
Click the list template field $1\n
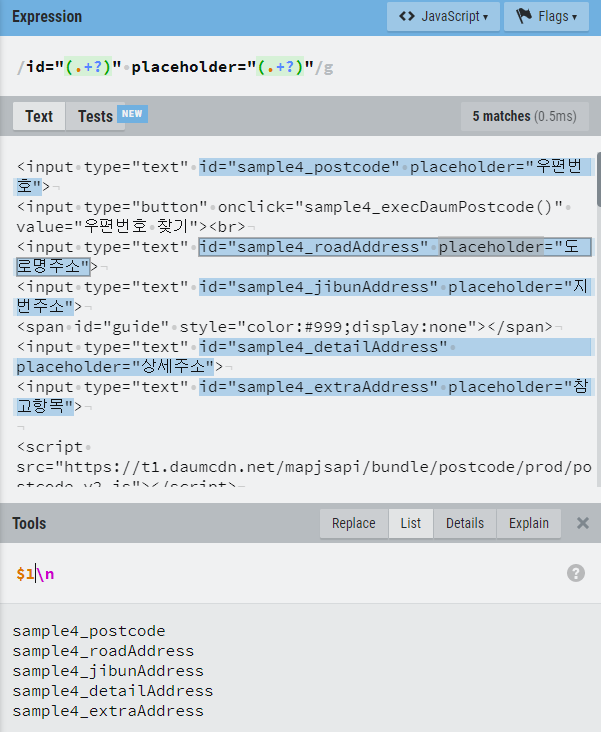click(x=280, y=573)
